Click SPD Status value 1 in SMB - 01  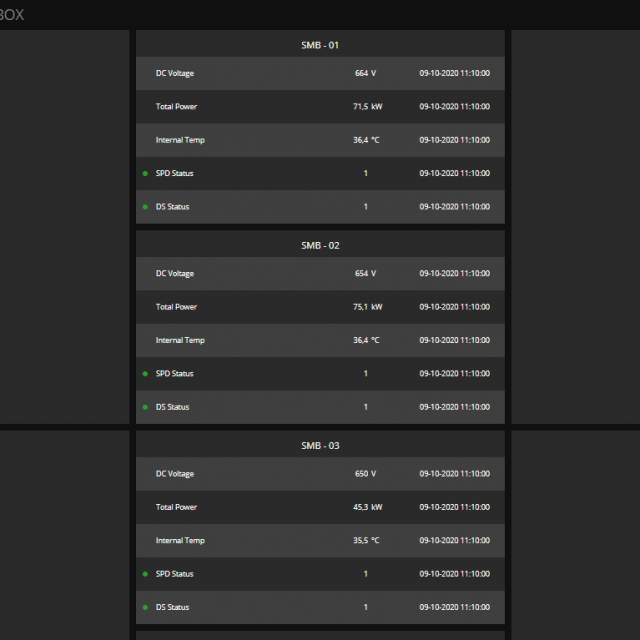[x=366, y=173]
